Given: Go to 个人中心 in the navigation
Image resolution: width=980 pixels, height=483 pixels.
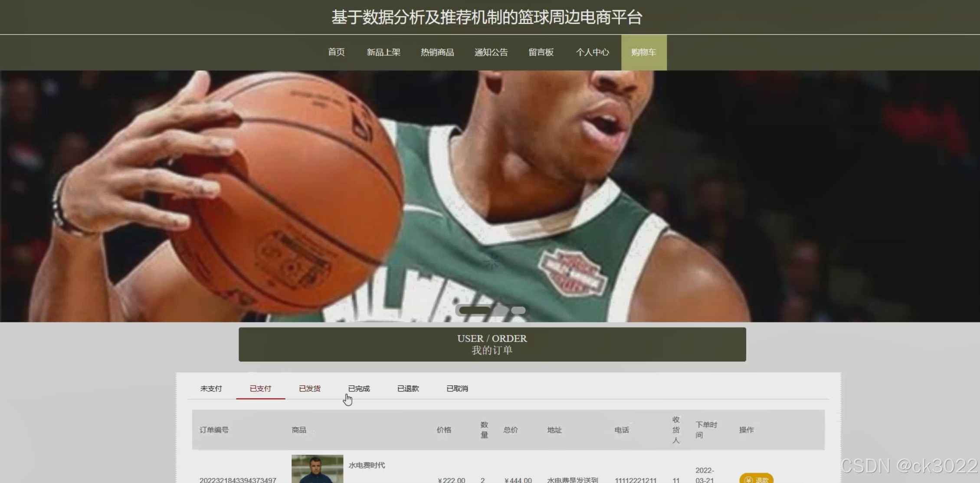Looking at the screenshot, I should pyautogui.click(x=592, y=52).
